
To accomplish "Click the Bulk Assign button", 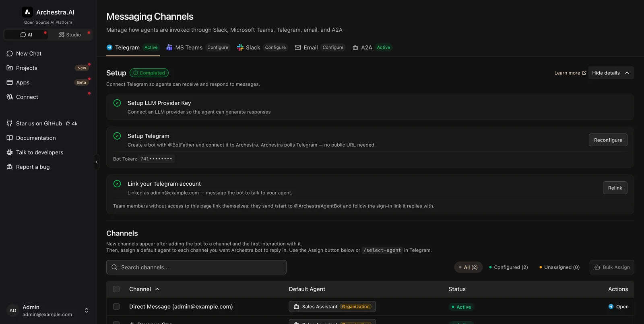I will pos(612,267).
